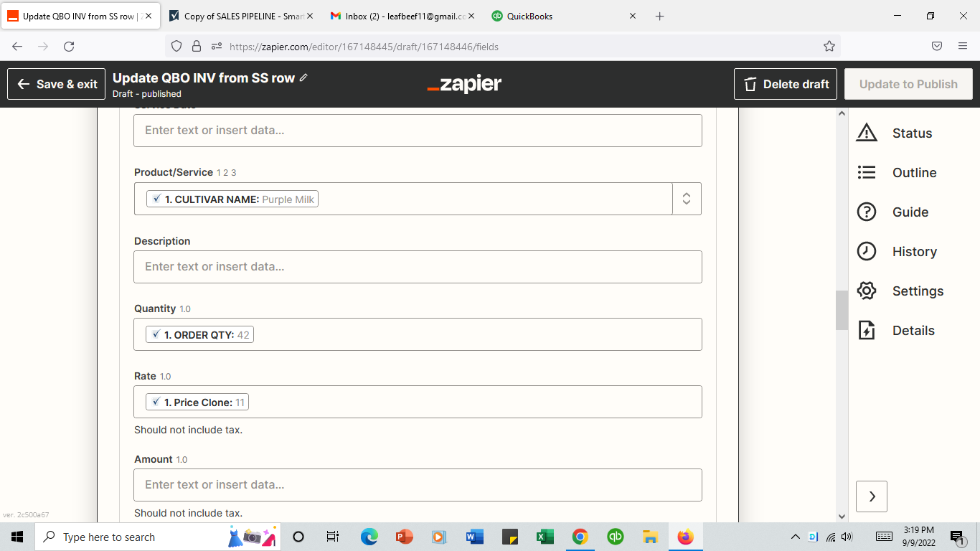Go back in browser

(18, 46)
